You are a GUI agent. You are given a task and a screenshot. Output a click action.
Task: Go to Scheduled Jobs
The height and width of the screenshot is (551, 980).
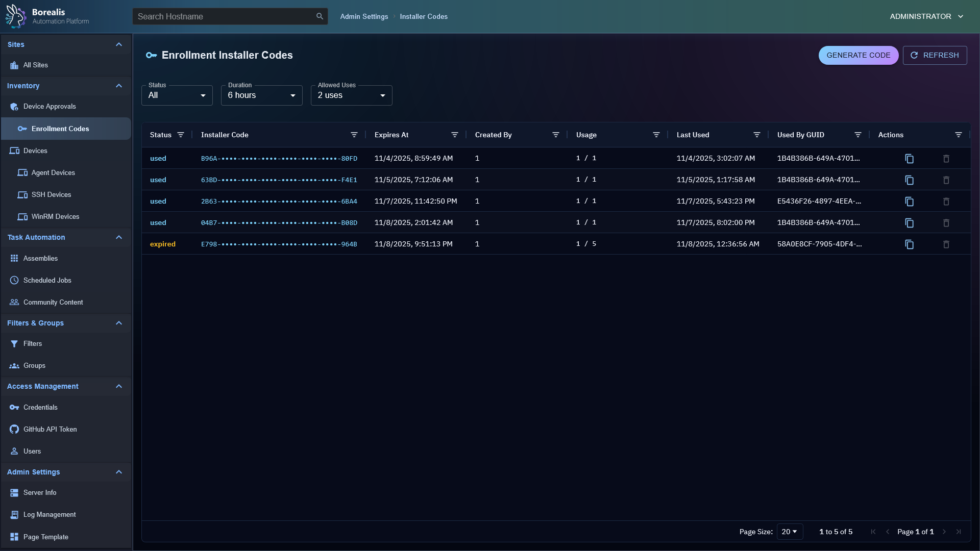[x=47, y=280]
